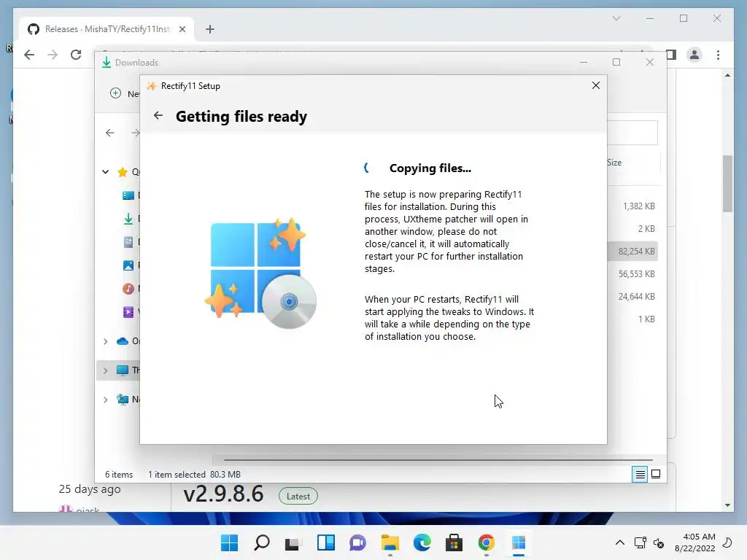Select the file sized 24,644 KB
Screen dimensions: 747x560
point(636,296)
